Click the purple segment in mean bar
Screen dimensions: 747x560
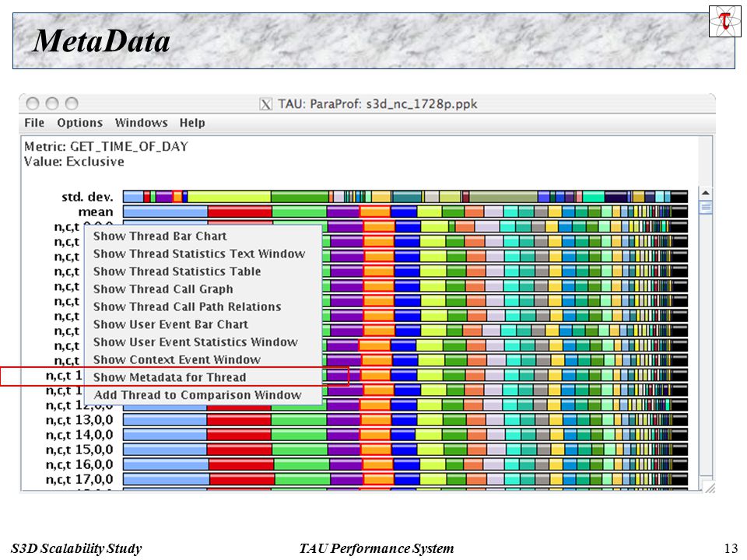tap(343, 212)
